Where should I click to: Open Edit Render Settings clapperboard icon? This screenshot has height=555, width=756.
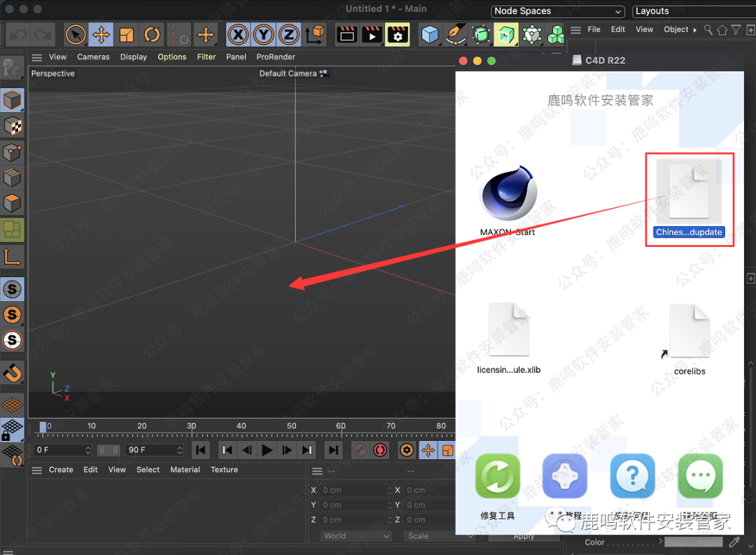(398, 34)
